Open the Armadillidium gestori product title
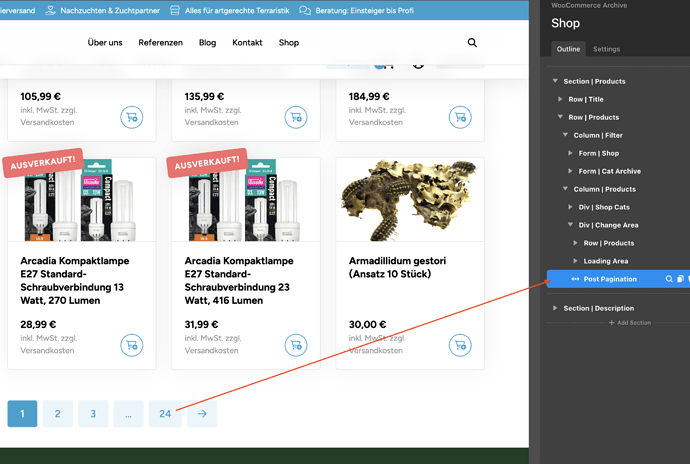 click(397, 267)
